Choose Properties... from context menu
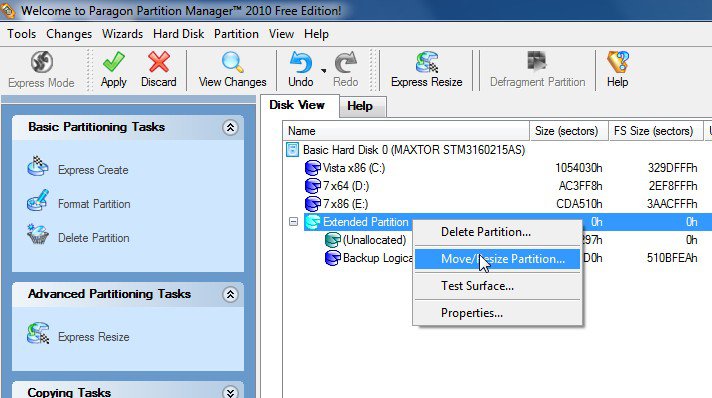712x398 pixels. 497,313
